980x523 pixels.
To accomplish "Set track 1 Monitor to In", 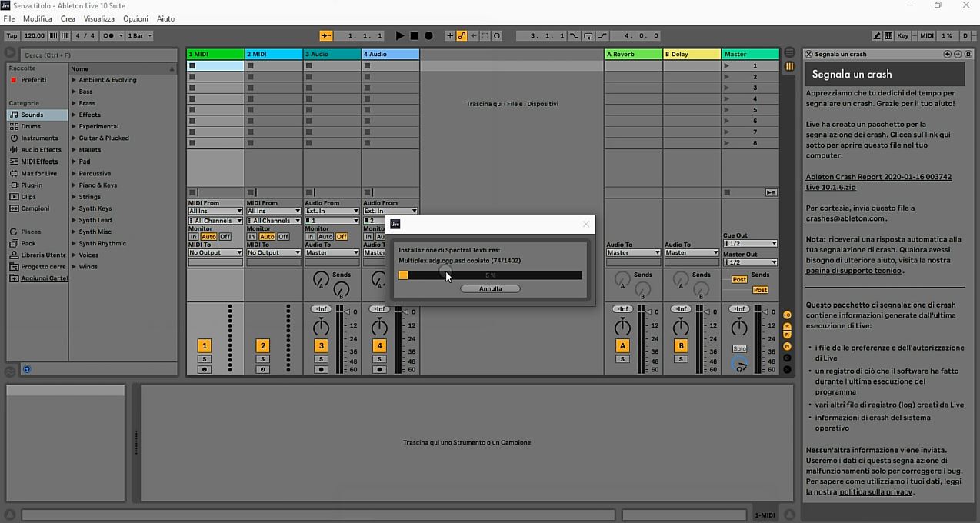I will 193,236.
